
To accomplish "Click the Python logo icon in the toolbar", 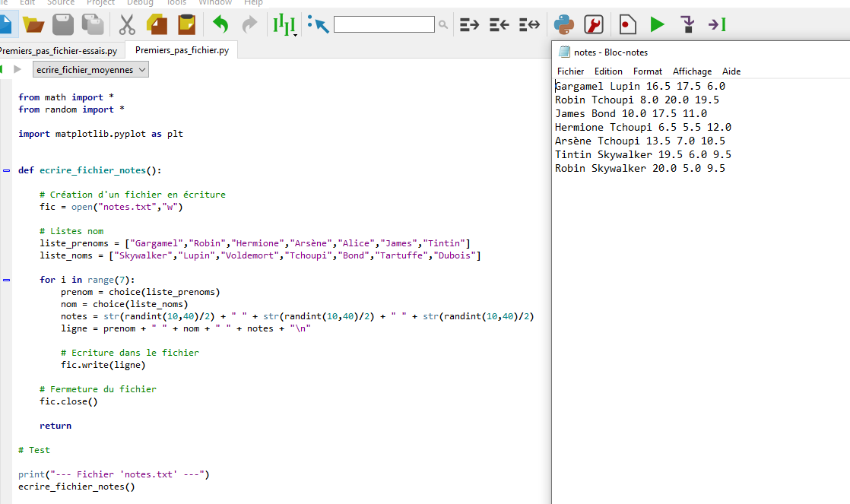I will pos(563,25).
